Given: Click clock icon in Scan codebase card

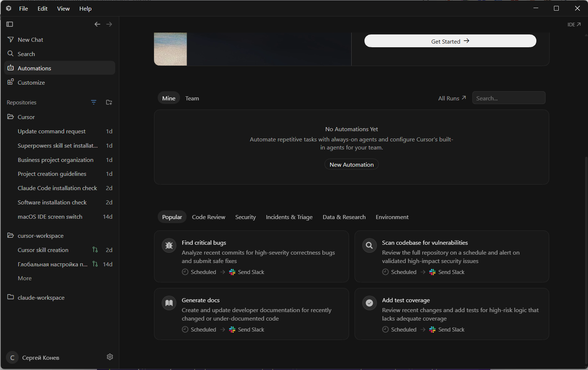Looking at the screenshot, I should 385,272.
